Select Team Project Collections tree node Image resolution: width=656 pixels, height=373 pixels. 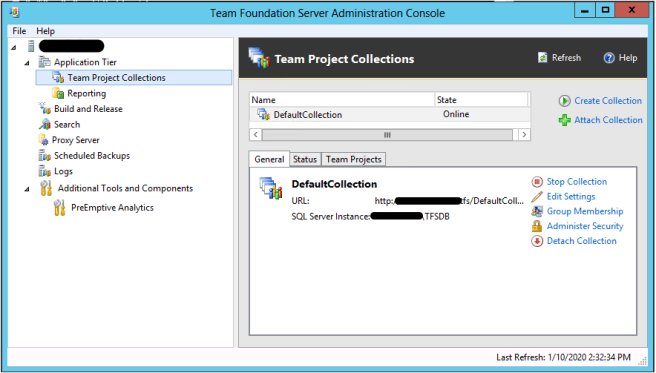point(116,78)
